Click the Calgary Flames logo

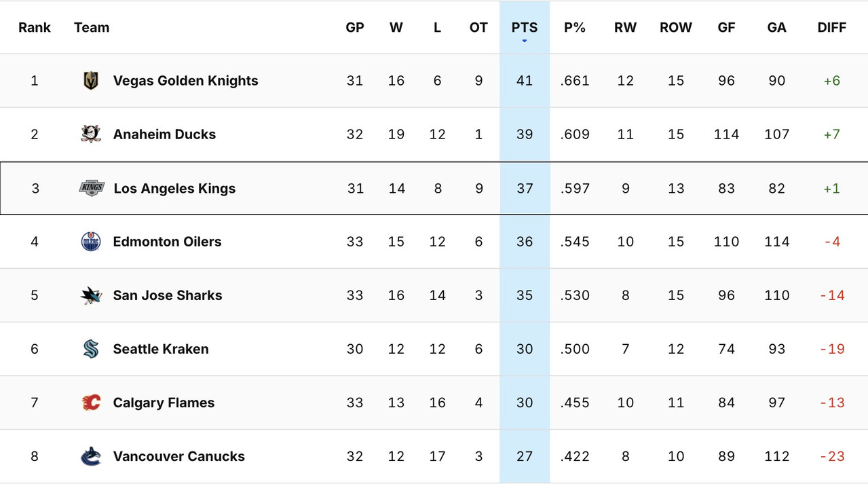90,403
